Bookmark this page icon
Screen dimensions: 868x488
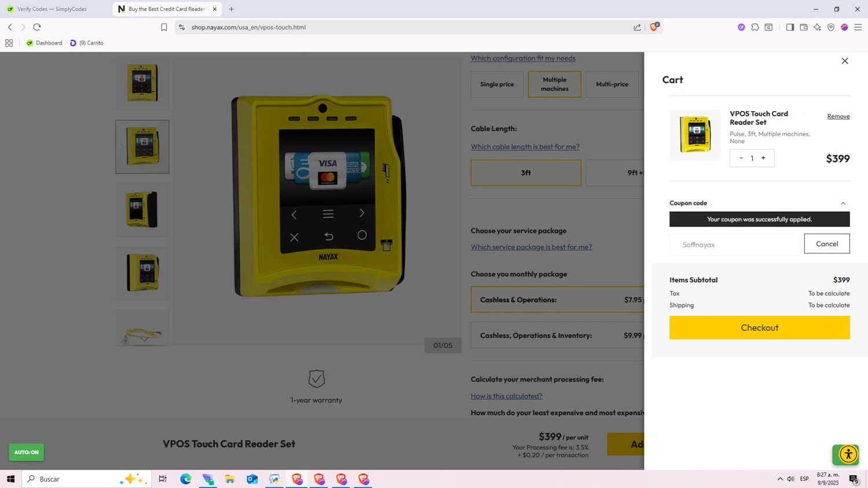tap(164, 27)
